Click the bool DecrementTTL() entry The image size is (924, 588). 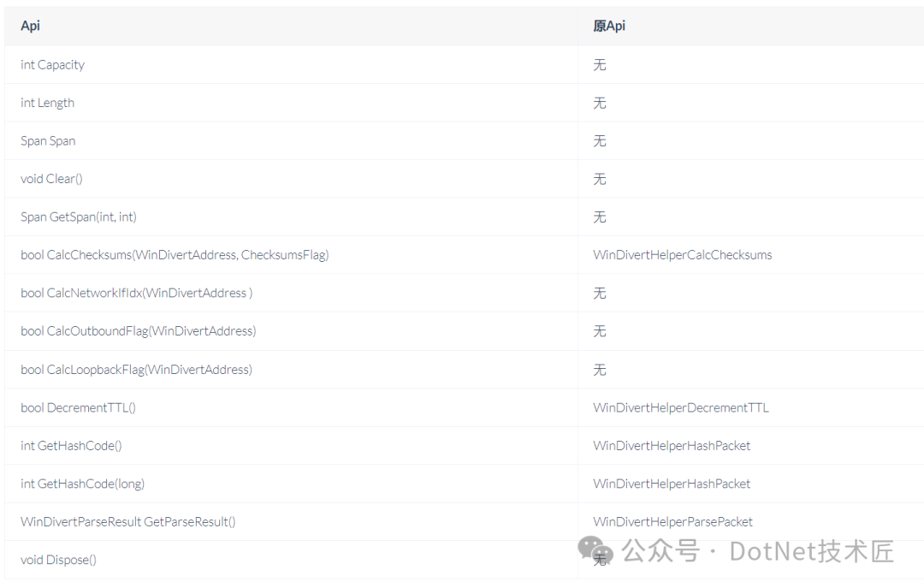point(79,407)
